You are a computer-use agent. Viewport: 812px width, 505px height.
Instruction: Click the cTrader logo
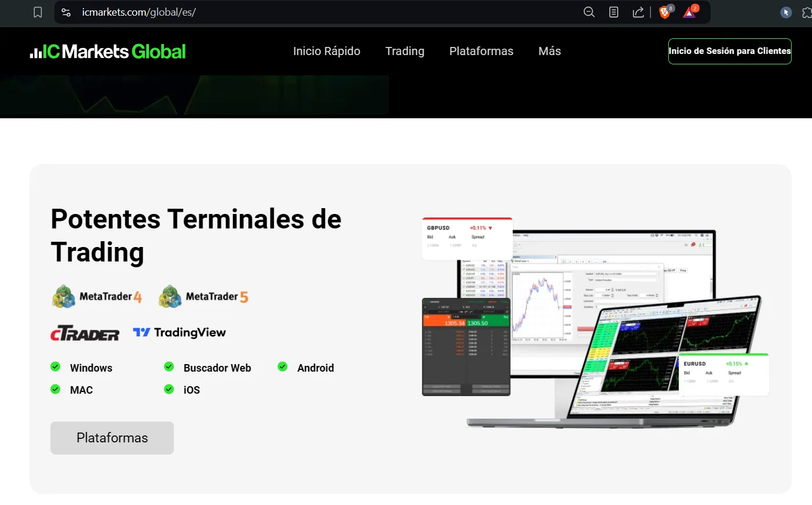[85, 333]
